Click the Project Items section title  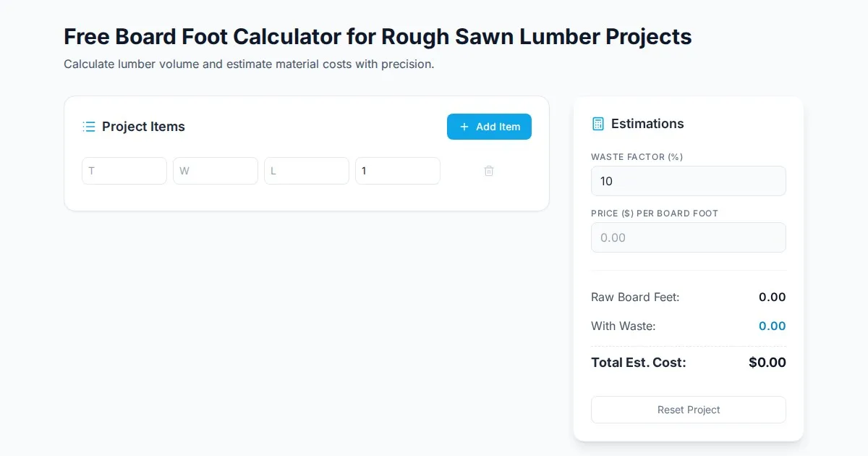click(x=143, y=127)
